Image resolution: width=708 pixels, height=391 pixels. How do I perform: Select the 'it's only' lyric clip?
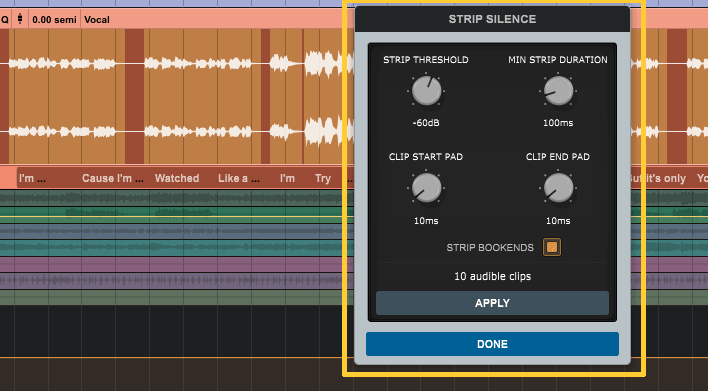point(665,178)
